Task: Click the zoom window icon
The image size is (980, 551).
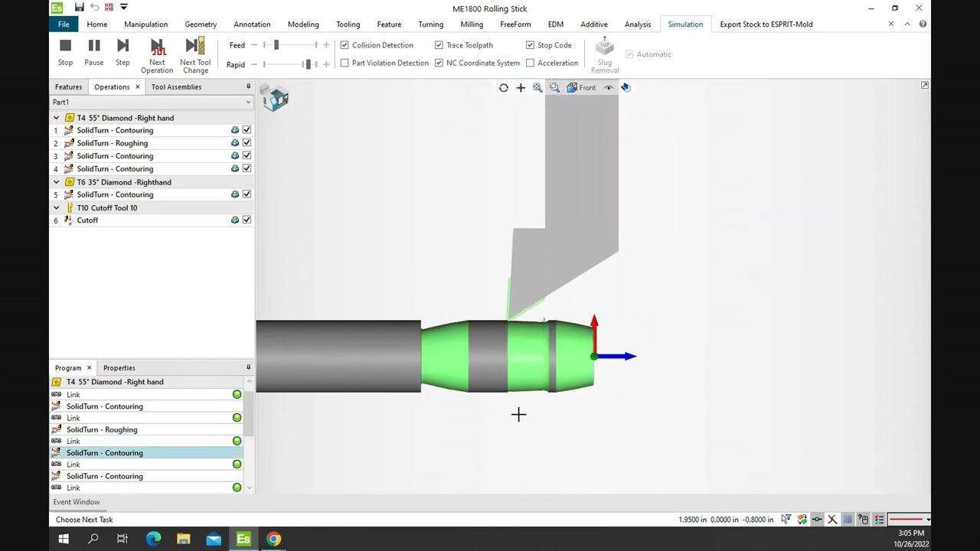Action: [554, 88]
